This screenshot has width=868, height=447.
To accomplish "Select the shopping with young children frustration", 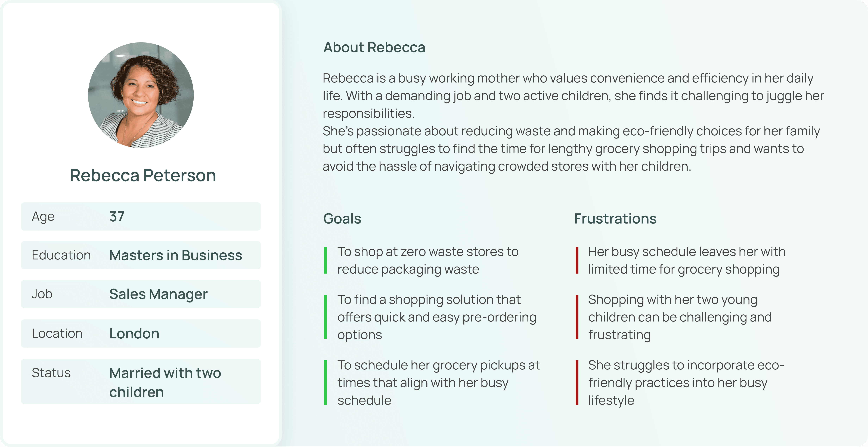I will click(x=679, y=317).
